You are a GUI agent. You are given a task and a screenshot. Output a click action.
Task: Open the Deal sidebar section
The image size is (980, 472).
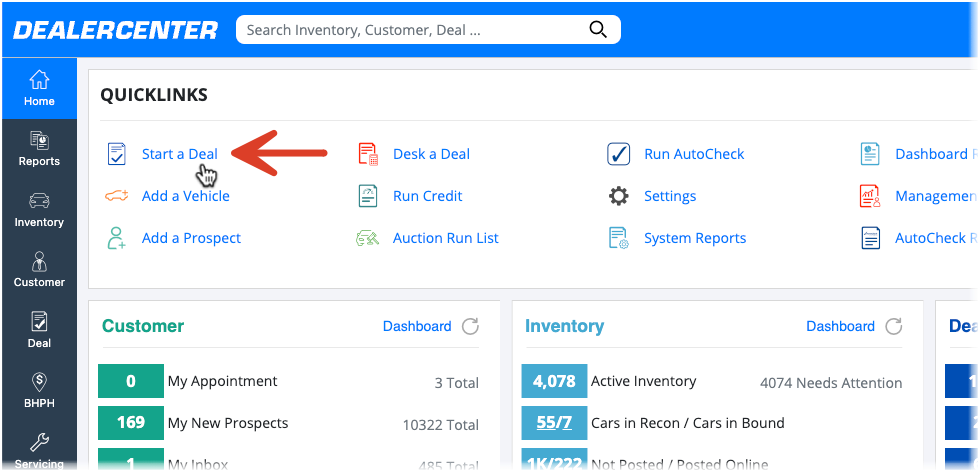(x=39, y=331)
